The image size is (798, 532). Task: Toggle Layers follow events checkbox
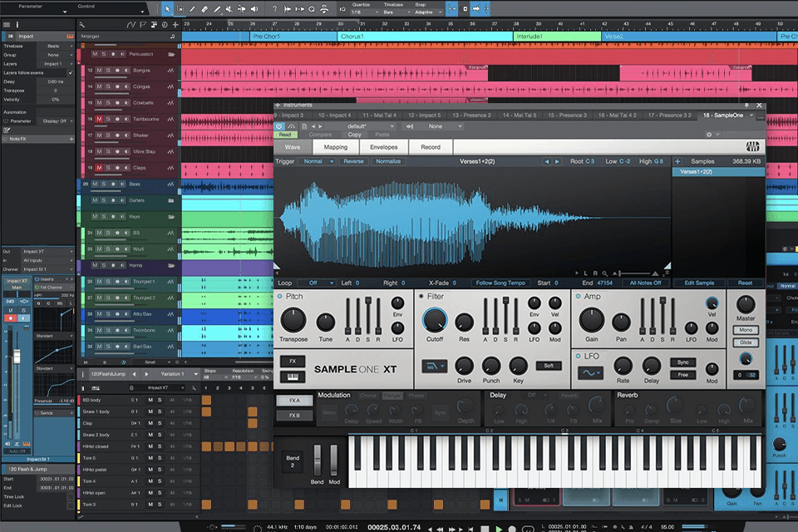[x=70, y=73]
